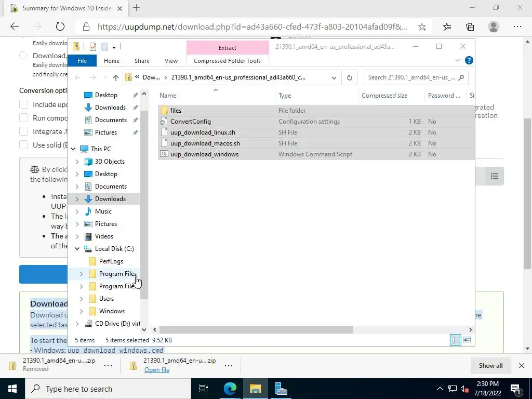Expand the Videos tree node

click(77, 236)
